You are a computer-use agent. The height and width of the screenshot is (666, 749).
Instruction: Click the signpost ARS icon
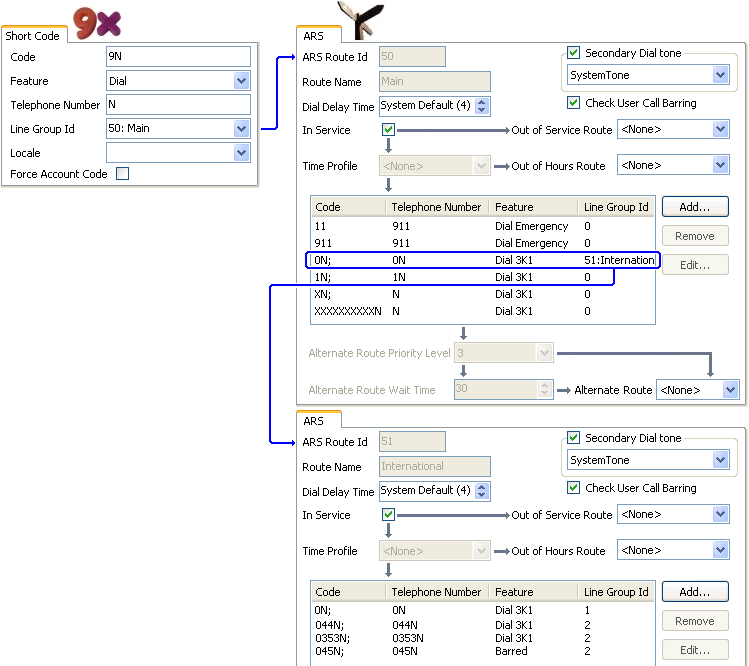pos(361,20)
